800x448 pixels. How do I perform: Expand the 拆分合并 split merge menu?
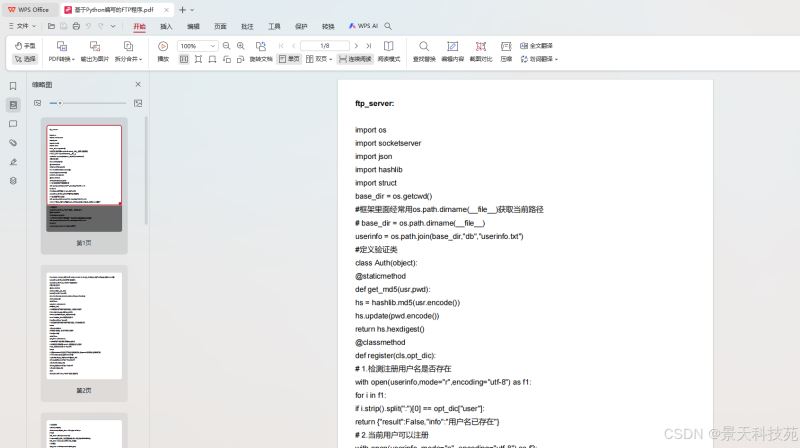(128, 52)
